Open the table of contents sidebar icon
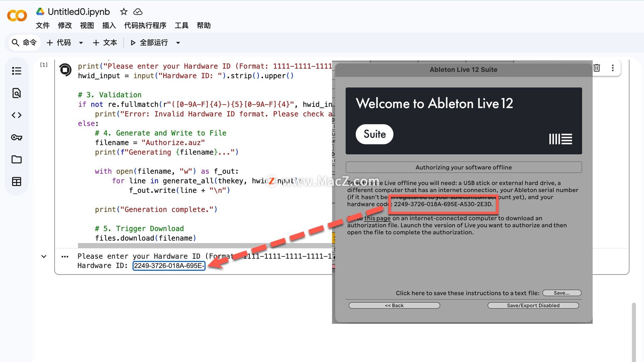 16,71
